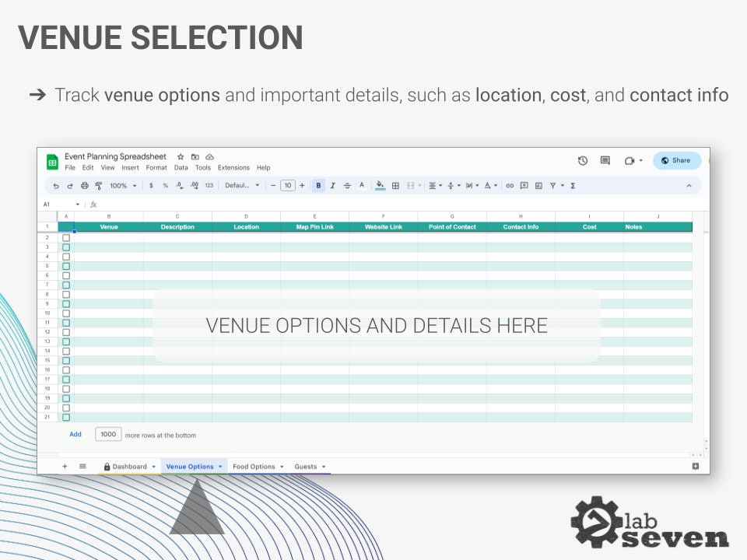This screenshot has width=747, height=560.
Task: Decrease decimal places icon
Action: tap(180, 186)
